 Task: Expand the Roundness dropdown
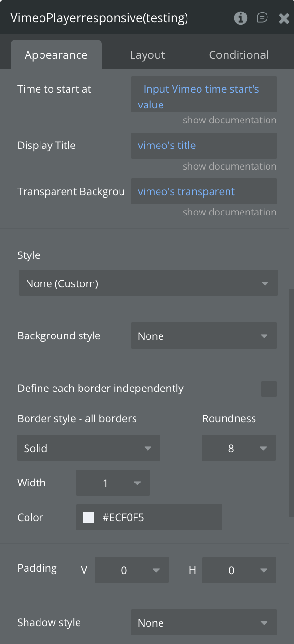(239, 448)
